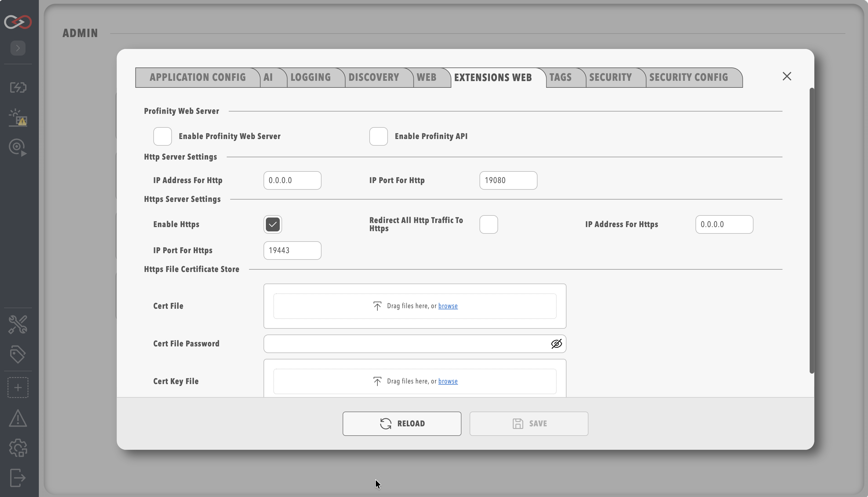Check Redirect All Http Traffic To Https

[489, 224]
